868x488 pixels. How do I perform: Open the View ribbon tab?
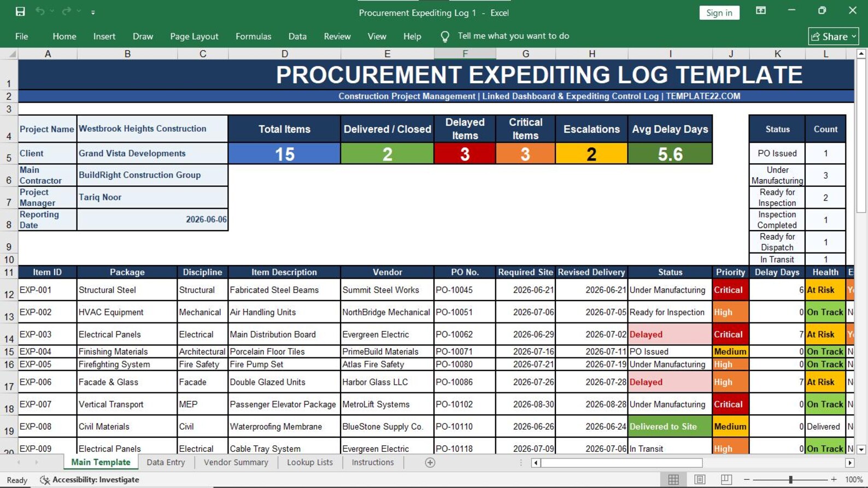pos(377,37)
